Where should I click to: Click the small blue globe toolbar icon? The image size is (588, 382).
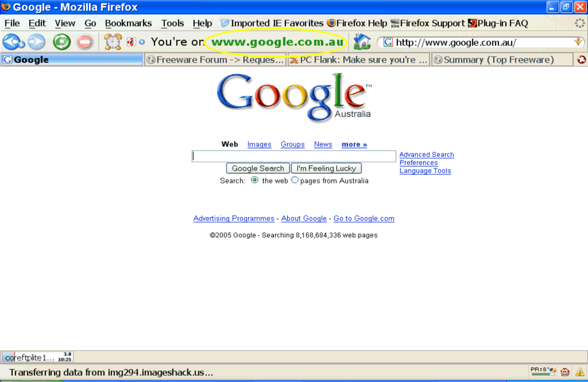coord(142,42)
